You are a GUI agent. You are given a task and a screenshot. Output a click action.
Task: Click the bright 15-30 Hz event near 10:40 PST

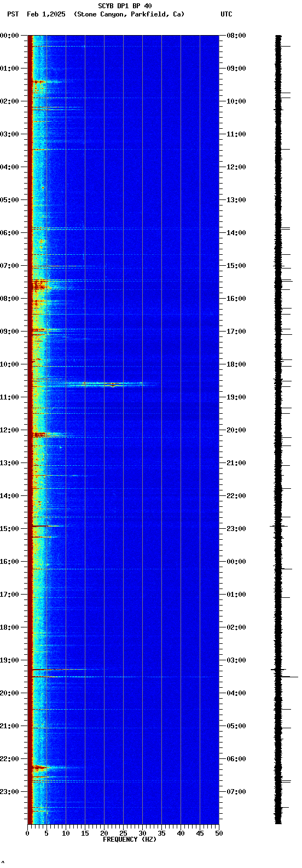[x=113, y=385]
